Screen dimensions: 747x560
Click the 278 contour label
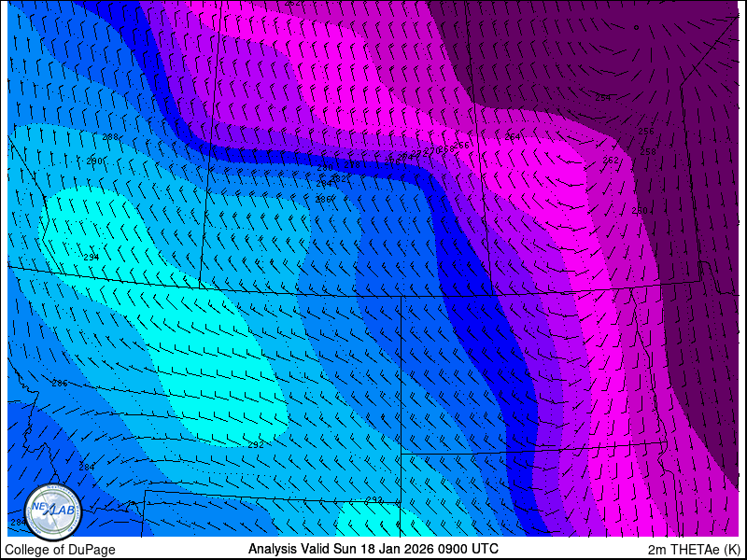[352, 165]
